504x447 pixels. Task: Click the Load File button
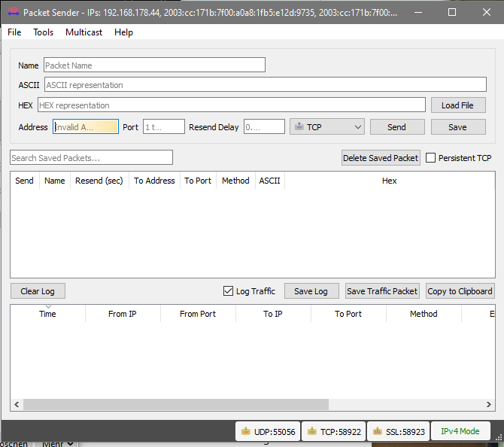coord(457,105)
